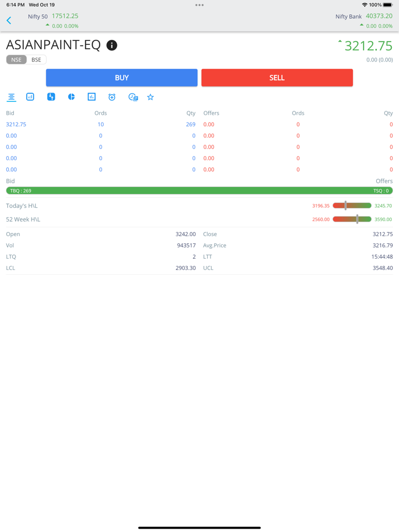Open the clock with notes icon
This screenshot has height=532, width=399.
tap(133, 98)
